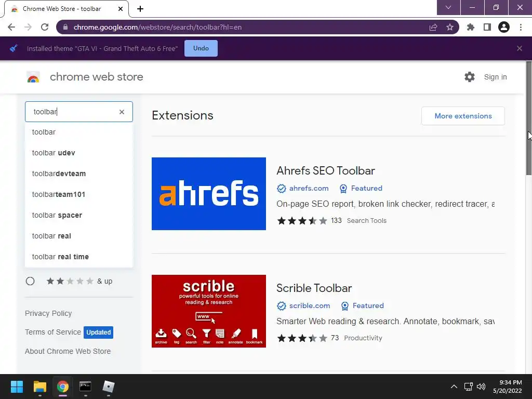Sign in to the Chrome Web Store
This screenshot has height=399, width=532.
pyautogui.click(x=495, y=77)
